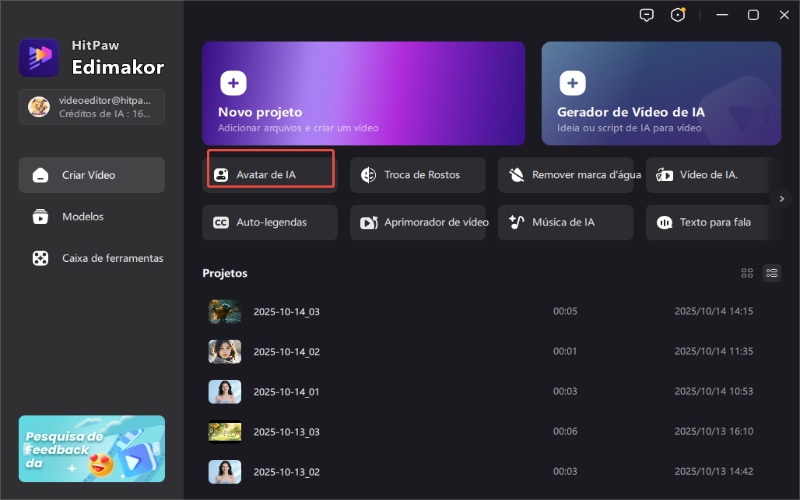Viewport: 800px width, 500px height.
Task: Select the Texto para fala tool
Action: click(x=713, y=222)
